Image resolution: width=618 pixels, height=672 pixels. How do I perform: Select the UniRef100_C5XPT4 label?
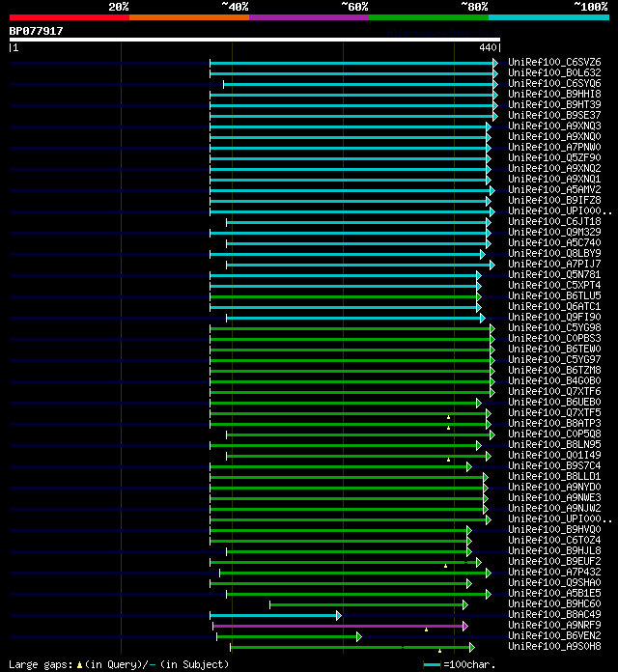point(554,285)
